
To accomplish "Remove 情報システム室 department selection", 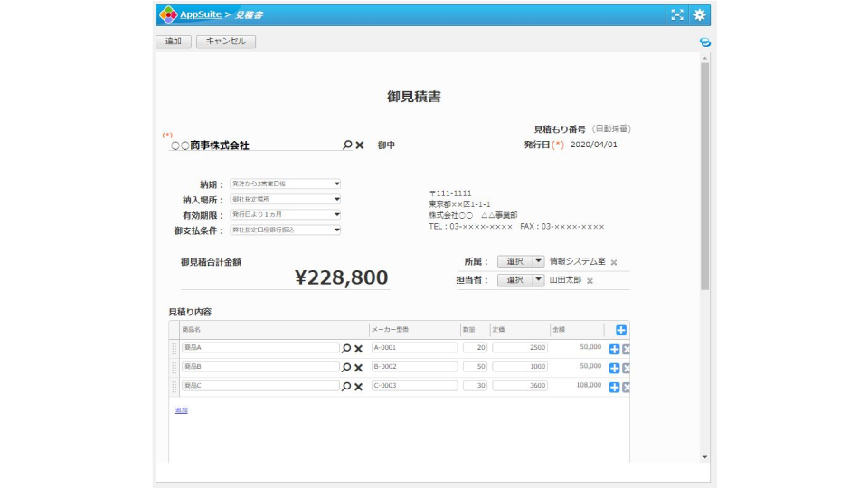I will (x=613, y=262).
